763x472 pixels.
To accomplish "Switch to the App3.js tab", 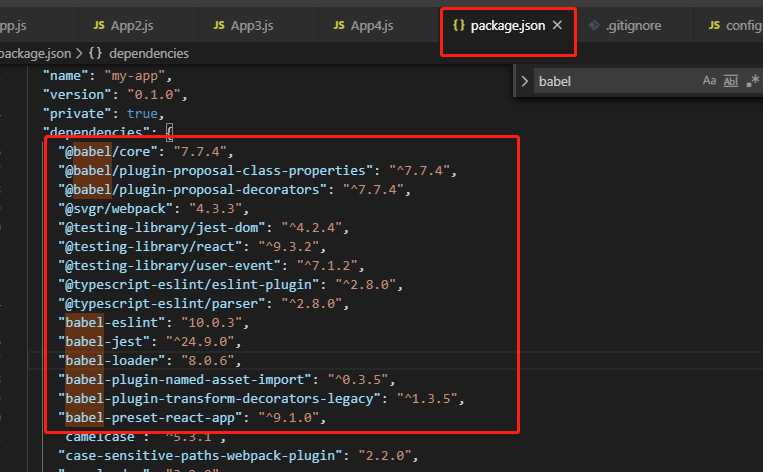I will click(252, 25).
